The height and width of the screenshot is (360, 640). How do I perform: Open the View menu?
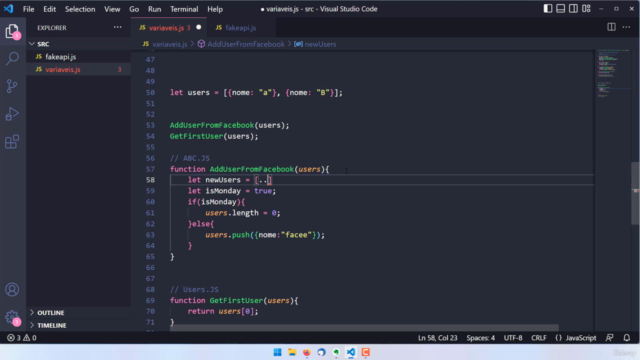pos(112,9)
